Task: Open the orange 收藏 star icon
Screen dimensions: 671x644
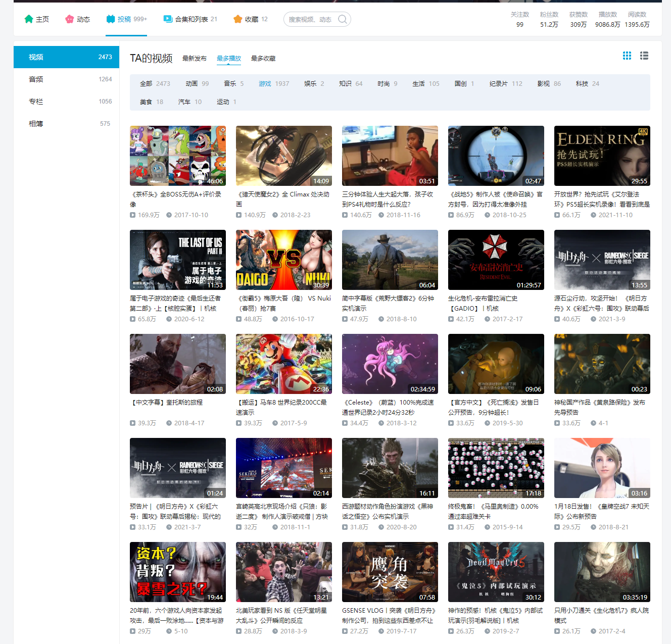Action: click(238, 19)
